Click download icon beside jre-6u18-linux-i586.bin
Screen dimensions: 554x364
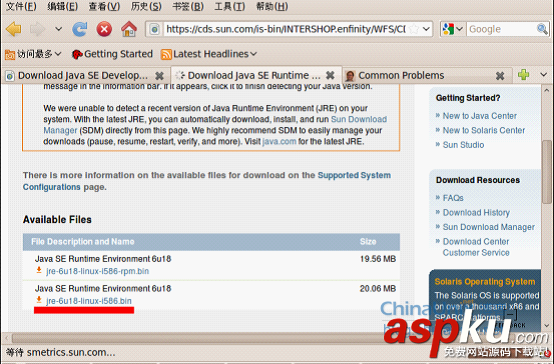39,300
